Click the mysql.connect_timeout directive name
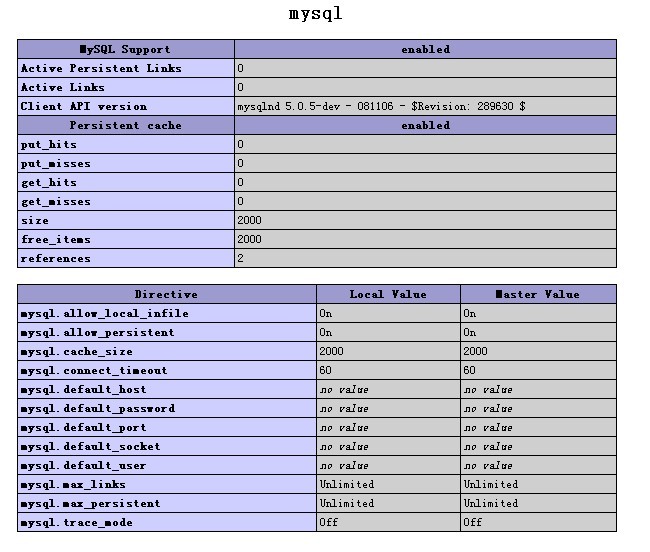650x552 pixels. tap(94, 370)
